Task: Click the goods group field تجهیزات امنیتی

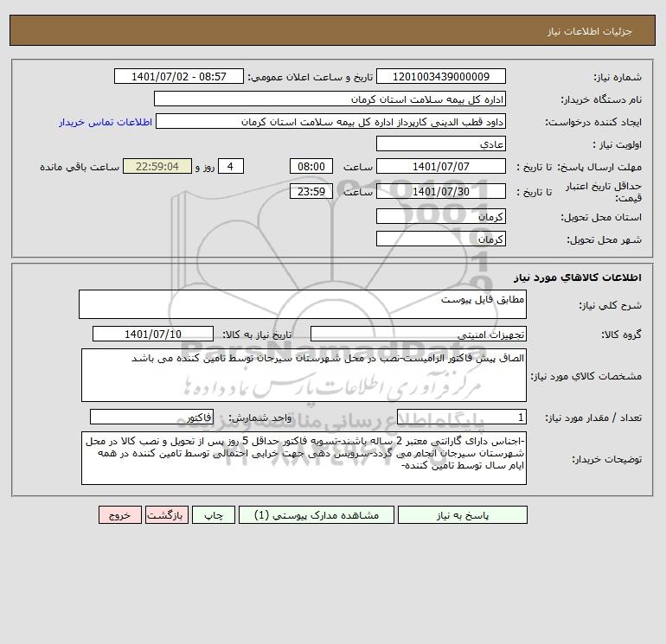Action: [419, 334]
